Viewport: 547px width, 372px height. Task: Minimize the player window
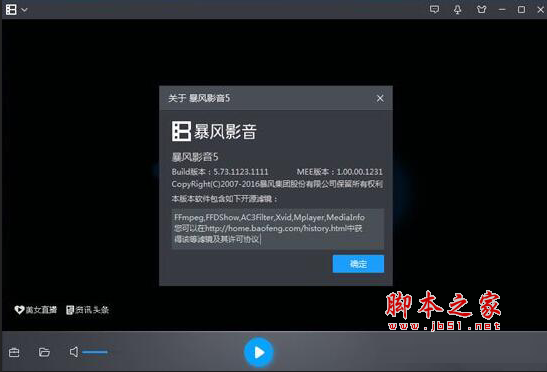click(502, 10)
